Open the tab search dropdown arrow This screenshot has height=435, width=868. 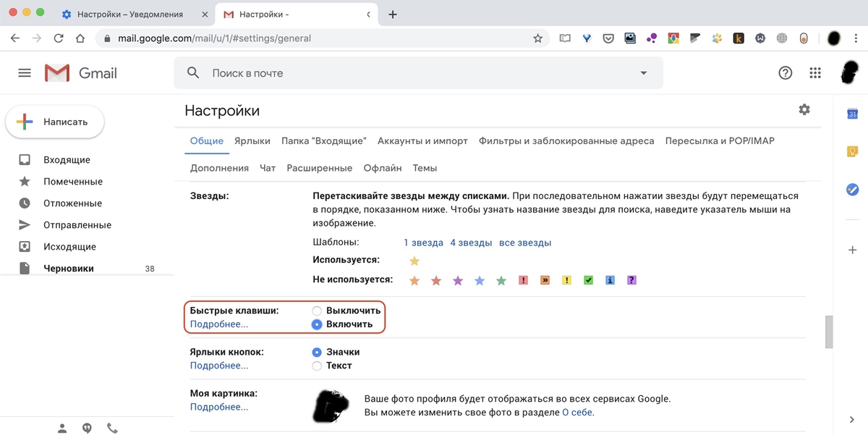tap(369, 14)
